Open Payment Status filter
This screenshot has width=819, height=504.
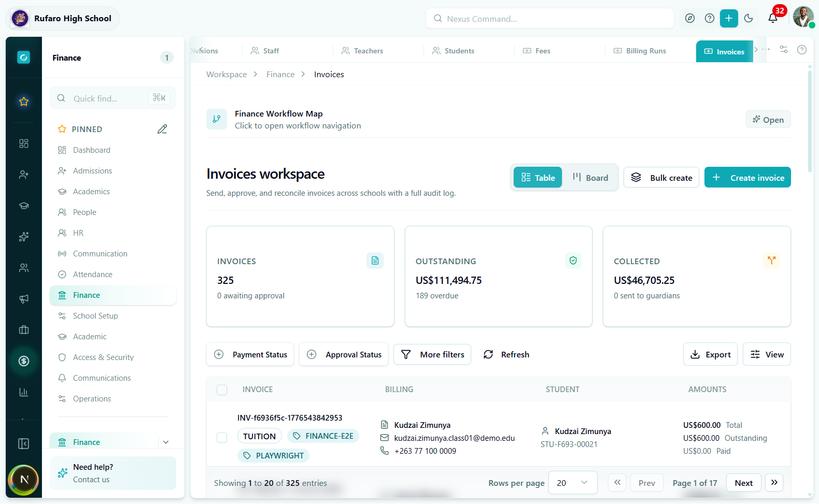click(250, 355)
